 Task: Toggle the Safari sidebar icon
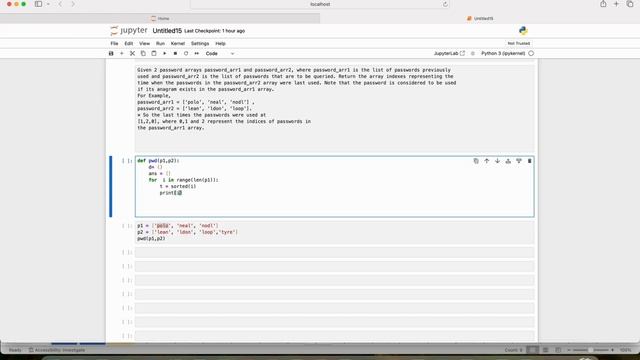(38, 4)
